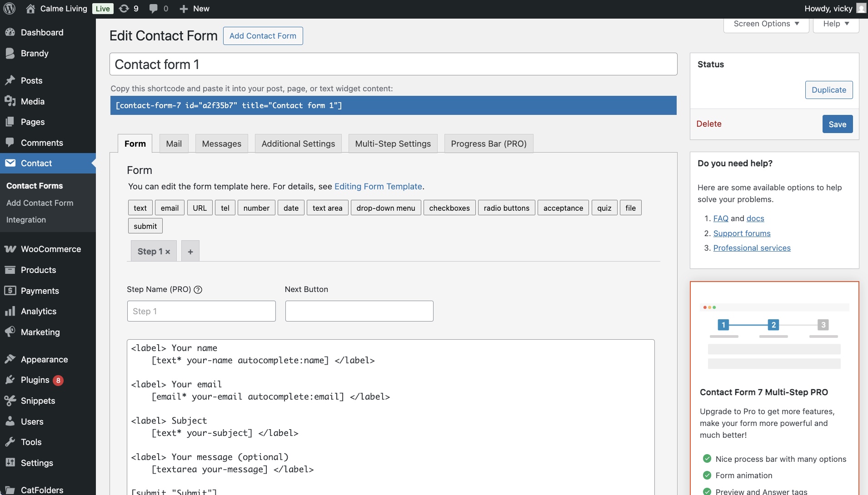The image size is (868, 495).
Task: Insert a text tag
Action: point(140,208)
